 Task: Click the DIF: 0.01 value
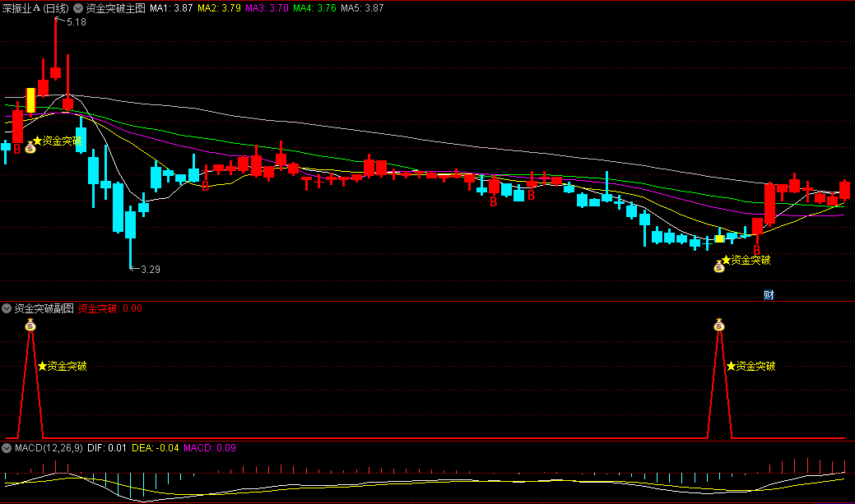point(107,448)
